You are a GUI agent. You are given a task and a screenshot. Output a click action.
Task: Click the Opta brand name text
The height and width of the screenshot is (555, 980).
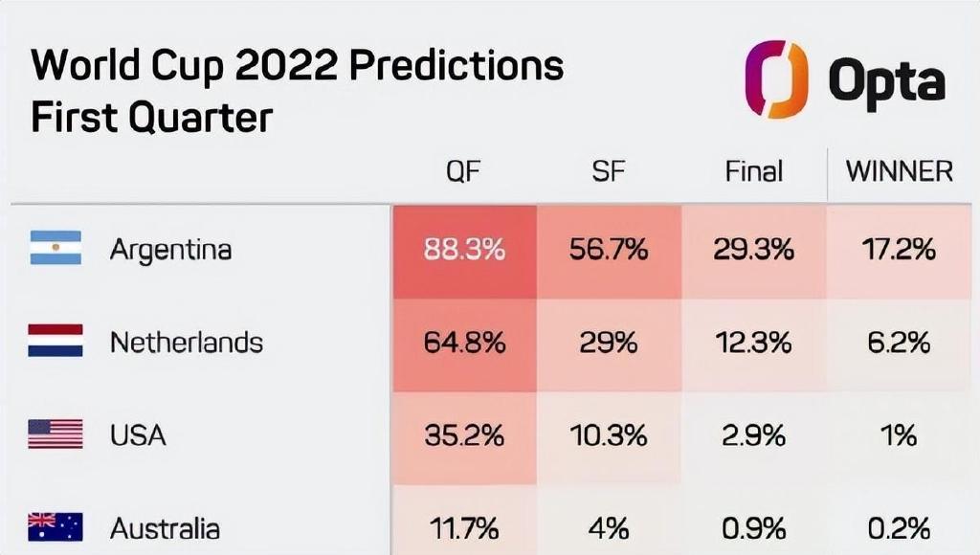[x=887, y=82]
